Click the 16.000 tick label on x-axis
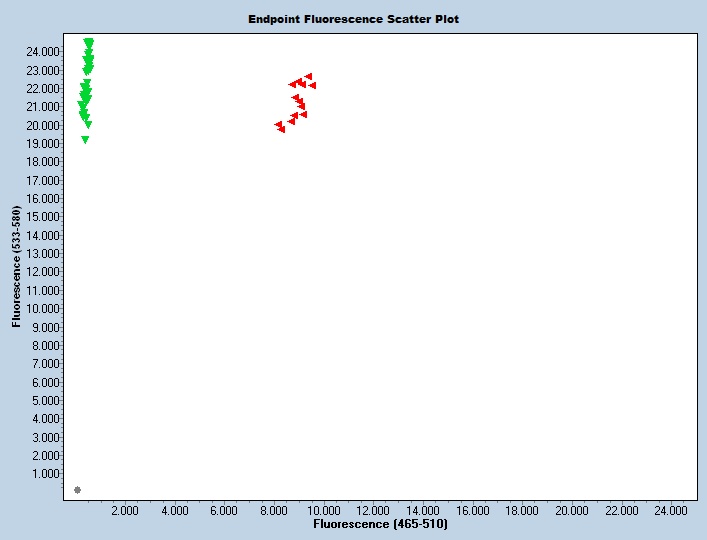Image resolution: width=707 pixels, height=540 pixels. coord(472,510)
